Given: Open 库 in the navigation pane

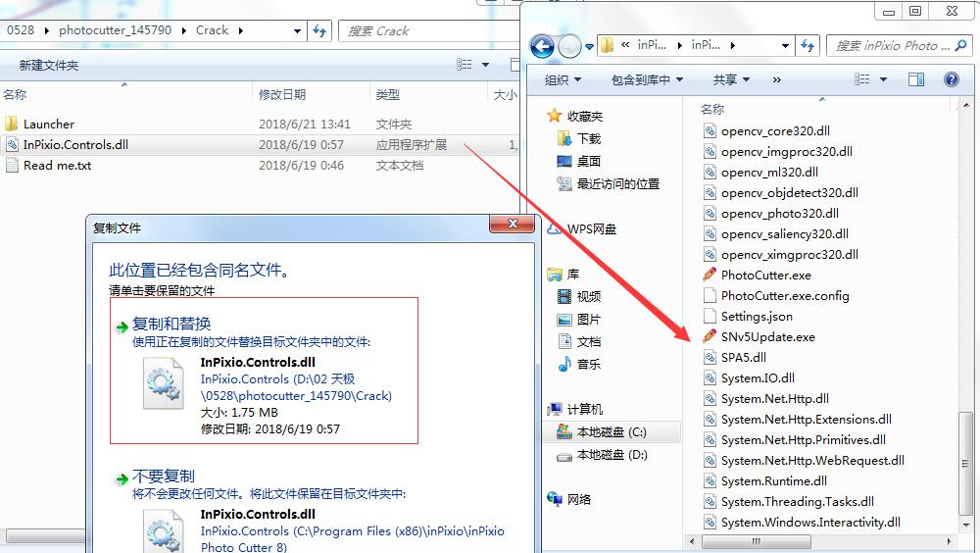Looking at the screenshot, I should [x=572, y=274].
